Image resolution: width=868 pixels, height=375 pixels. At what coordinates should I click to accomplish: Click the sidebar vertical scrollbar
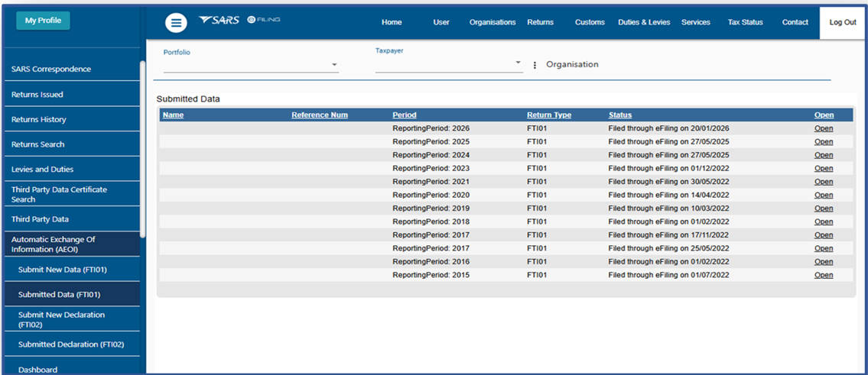point(143,145)
